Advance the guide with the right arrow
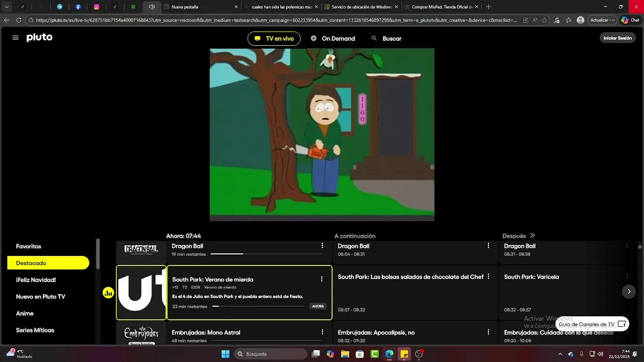This screenshot has width=644, height=362. [628, 292]
